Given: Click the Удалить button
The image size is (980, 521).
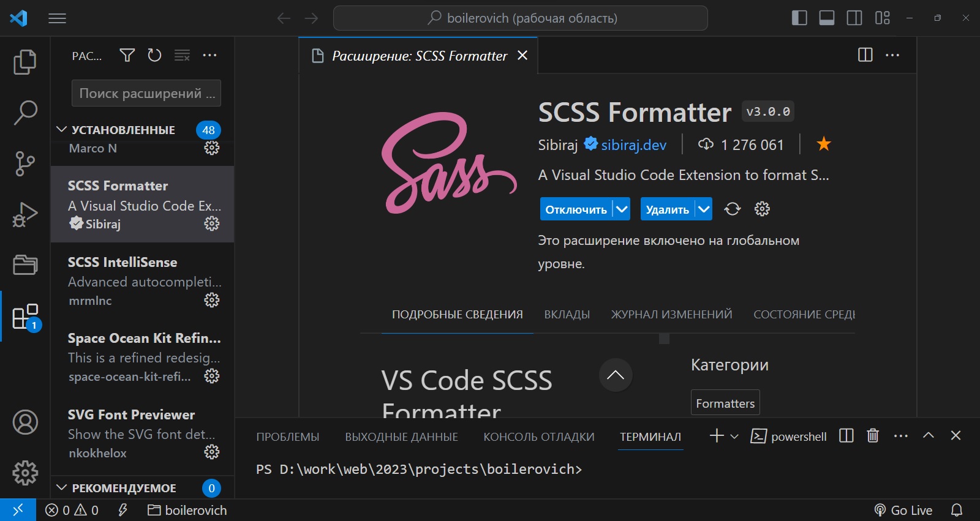Looking at the screenshot, I should point(668,209).
